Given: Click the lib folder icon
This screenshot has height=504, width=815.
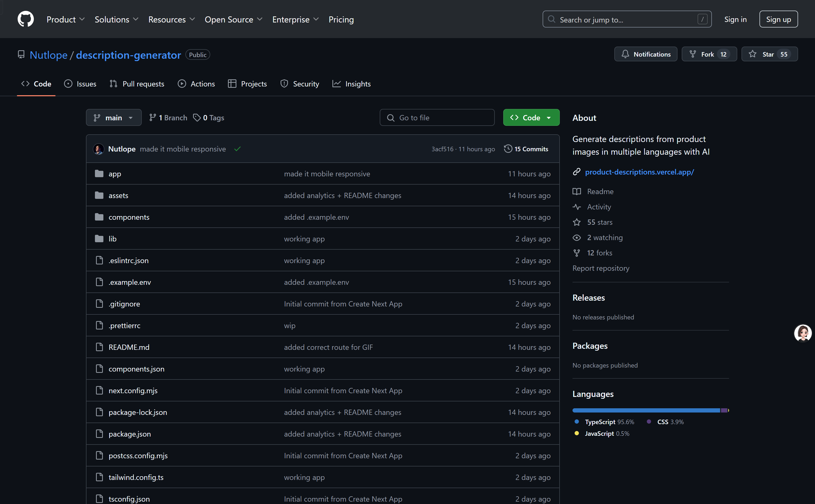Looking at the screenshot, I should tap(99, 238).
